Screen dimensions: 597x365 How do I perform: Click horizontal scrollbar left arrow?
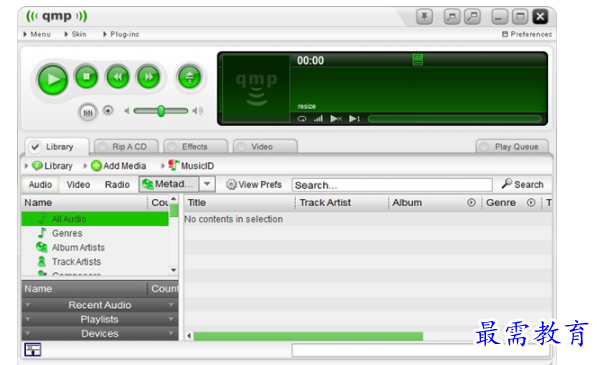[189, 336]
